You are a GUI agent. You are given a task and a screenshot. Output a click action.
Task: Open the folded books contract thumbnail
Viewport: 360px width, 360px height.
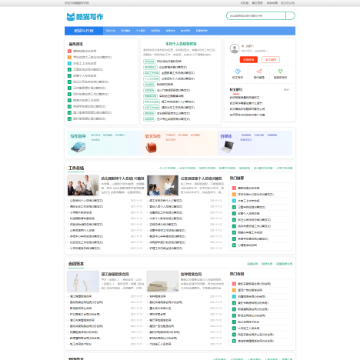click(x=163, y=281)
